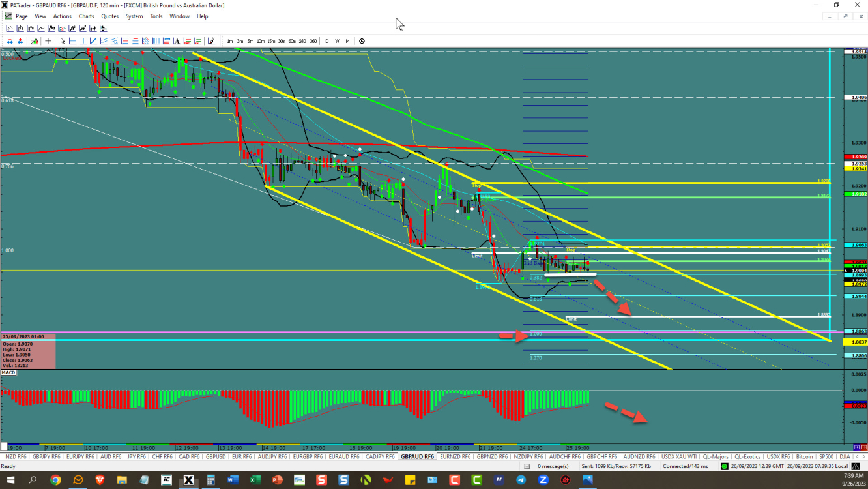Open the Brave browser from the taskbar

pyautogui.click(x=100, y=480)
